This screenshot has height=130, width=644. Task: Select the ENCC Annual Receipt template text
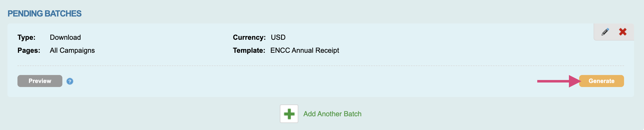click(305, 50)
